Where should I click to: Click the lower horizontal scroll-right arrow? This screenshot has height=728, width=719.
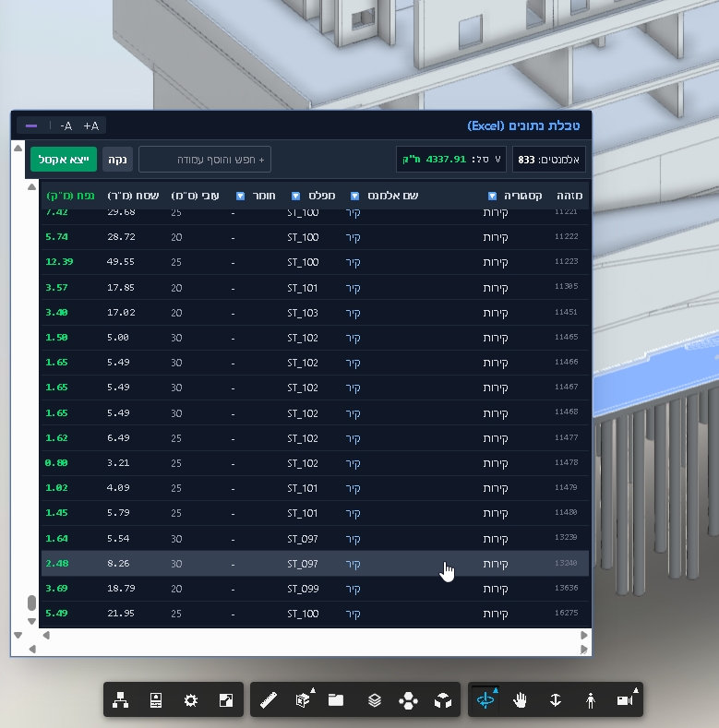pyautogui.click(x=584, y=649)
